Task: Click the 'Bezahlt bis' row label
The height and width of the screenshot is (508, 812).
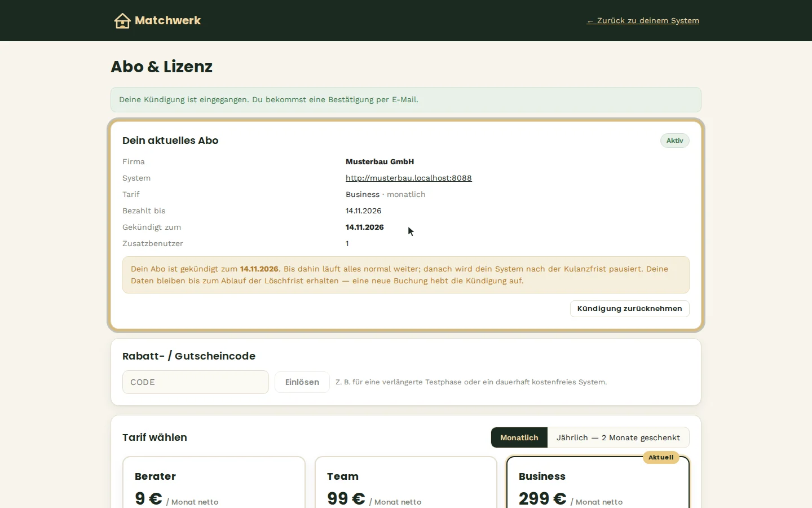Action: point(144,211)
